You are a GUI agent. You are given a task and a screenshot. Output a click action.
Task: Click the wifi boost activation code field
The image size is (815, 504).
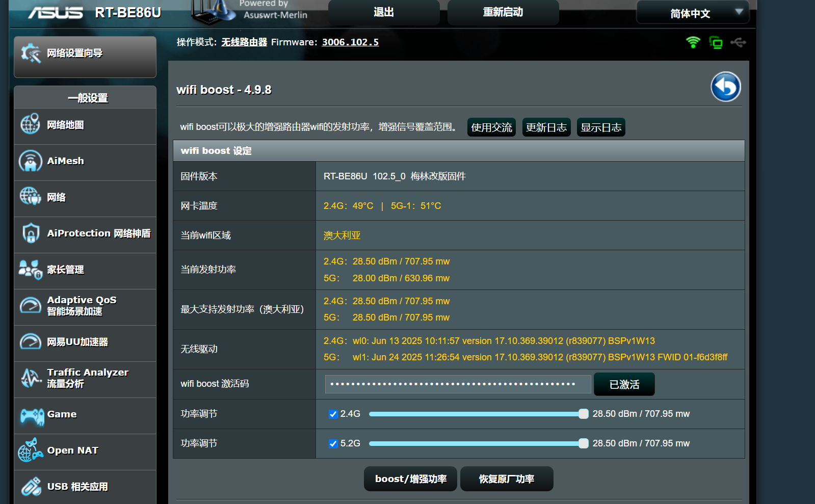458,384
